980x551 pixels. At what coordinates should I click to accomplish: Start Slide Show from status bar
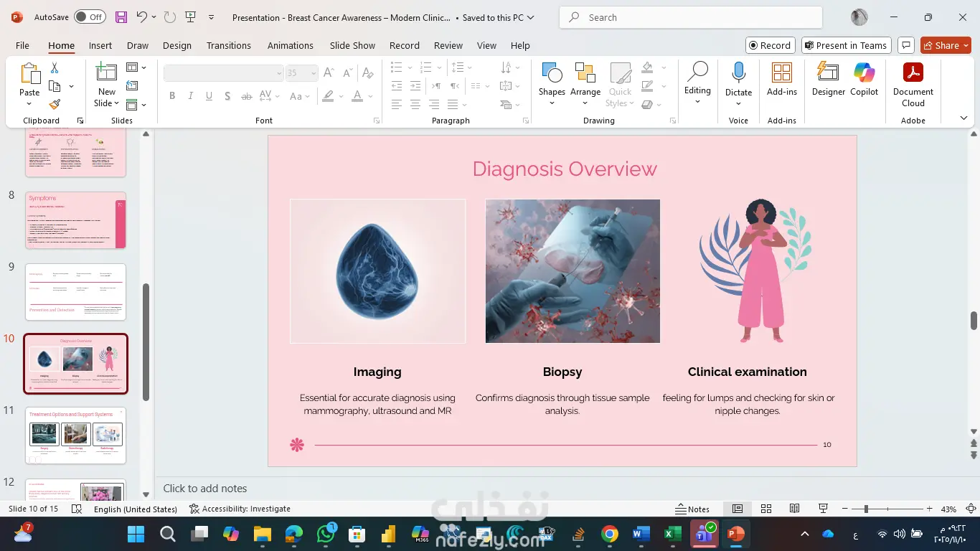tap(824, 509)
